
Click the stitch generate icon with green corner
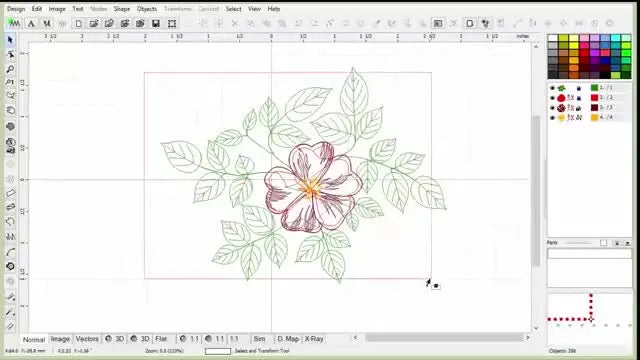14,23
